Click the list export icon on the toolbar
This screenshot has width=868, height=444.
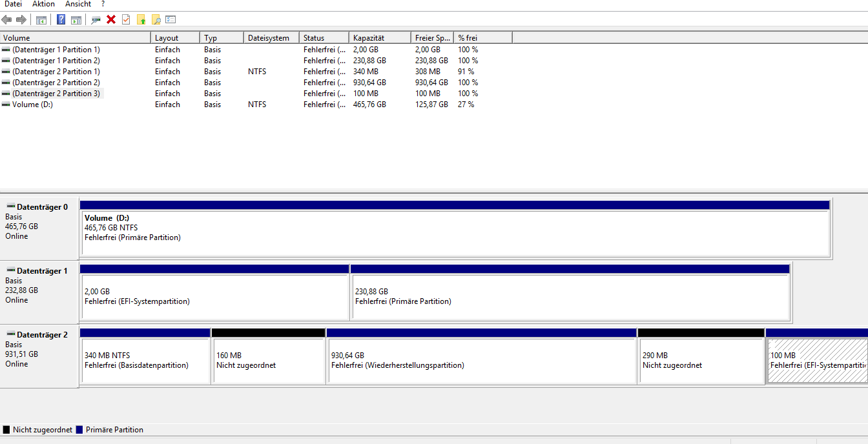point(171,19)
